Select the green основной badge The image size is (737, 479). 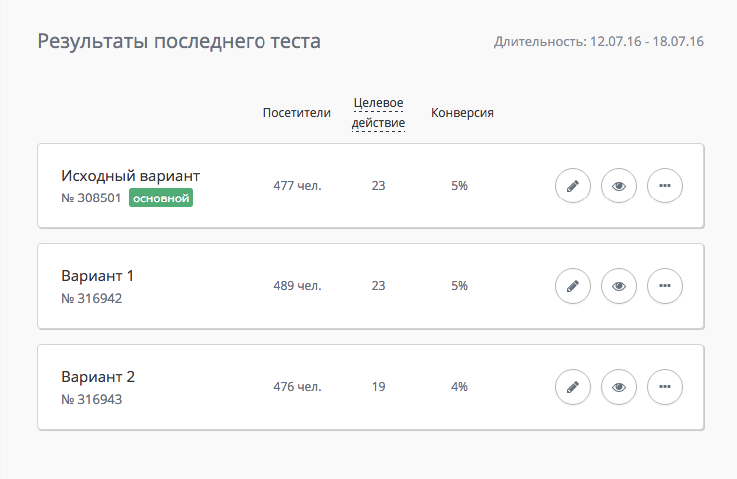161,198
